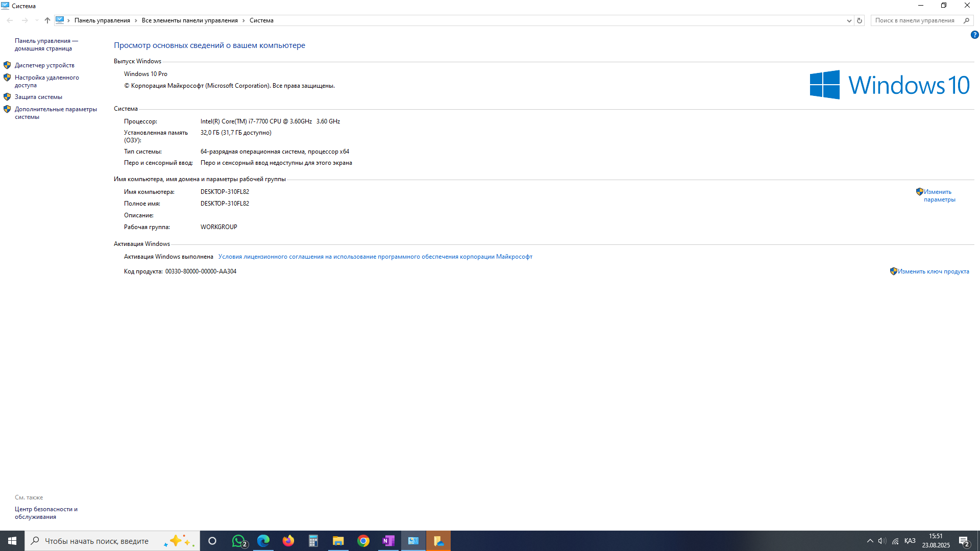Open network status in system tray

895,541
